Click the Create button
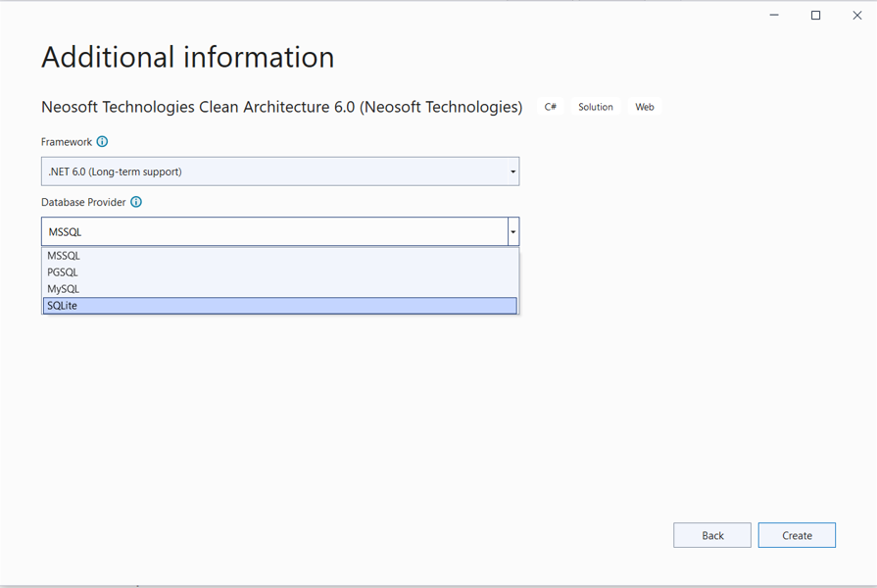877x588 pixels. [797, 535]
